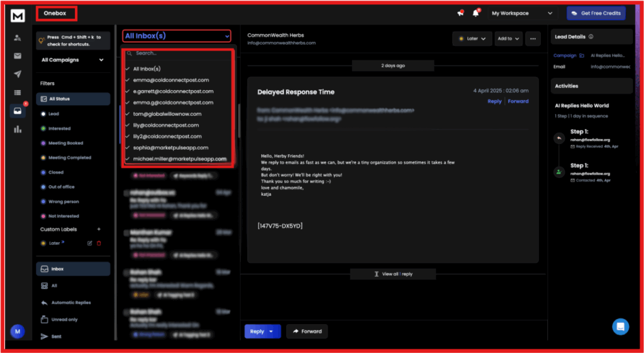644x353 pixels.
Task: Add a new custom label with plus
Action: (98, 229)
